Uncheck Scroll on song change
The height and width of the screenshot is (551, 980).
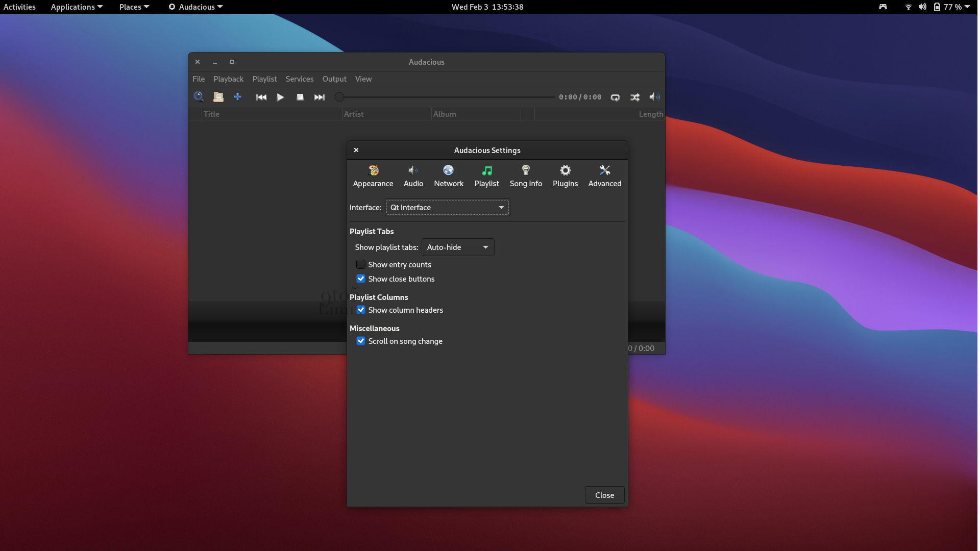(361, 341)
